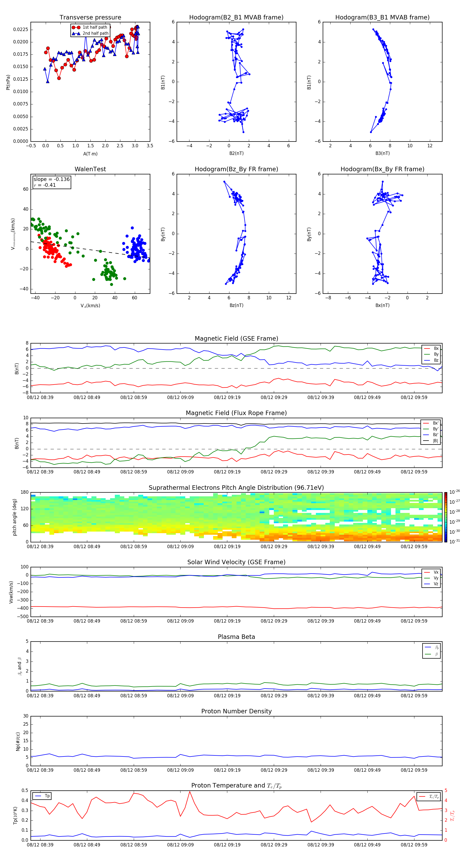Screen dimensions: 473x868
Task: Click the "Plasma Beta" plot title
Action: tap(236, 637)
